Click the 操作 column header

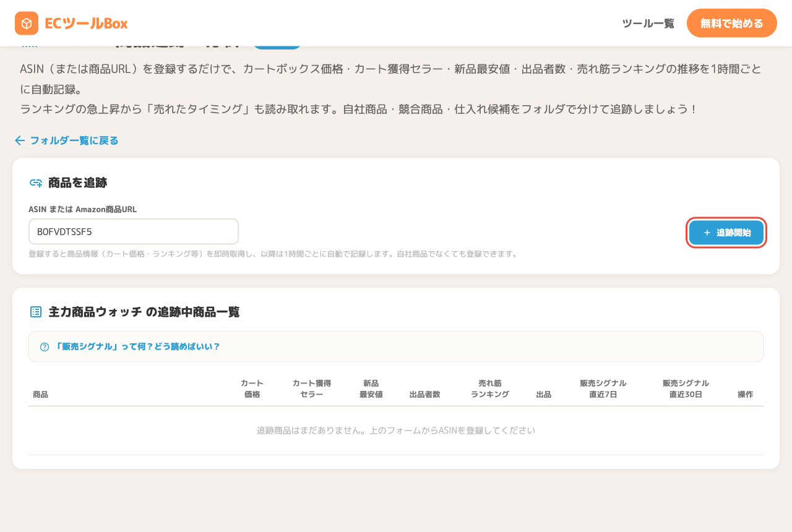[x=746, y=394]
